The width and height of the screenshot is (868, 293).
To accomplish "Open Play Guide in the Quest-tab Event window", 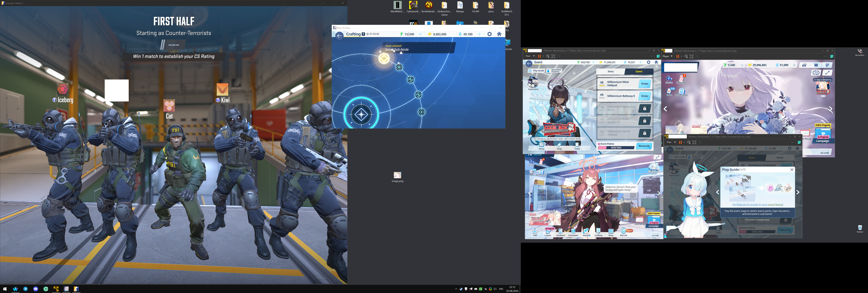I will 536,71.
